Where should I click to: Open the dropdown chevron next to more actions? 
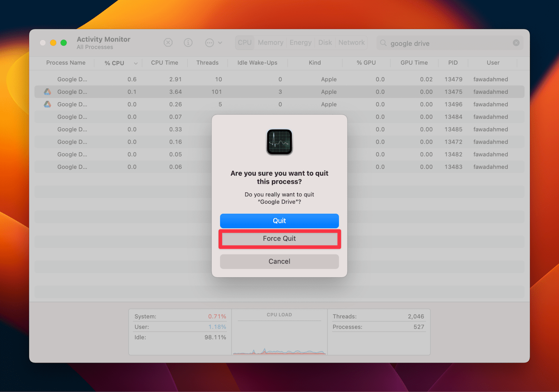click(220, 42)
